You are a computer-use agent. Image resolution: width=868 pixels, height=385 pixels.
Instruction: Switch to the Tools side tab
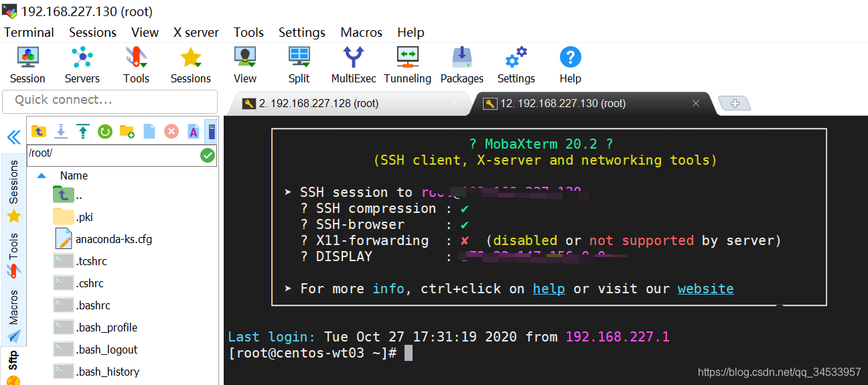(13, 255)
